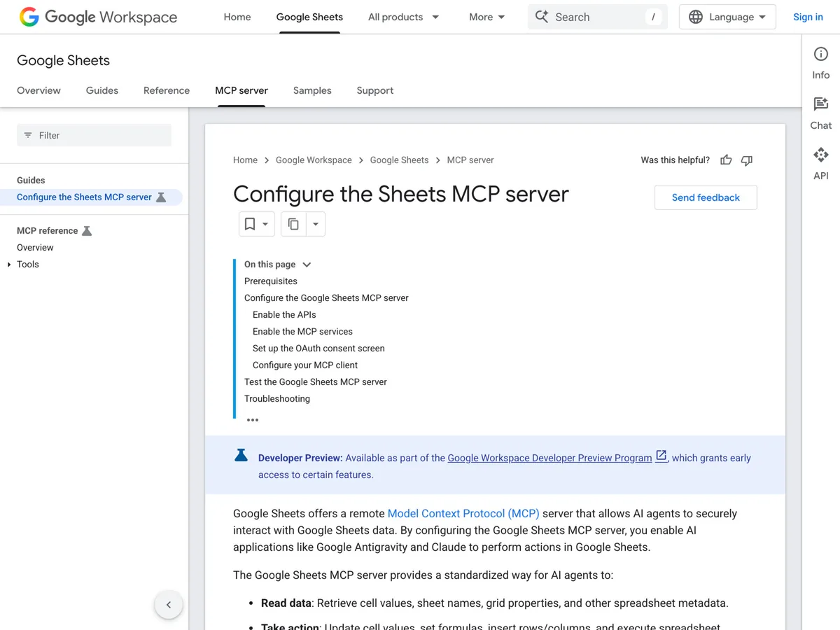Image resolution: width=840 pixels, height=630 pixels.
Task: Open Overview under MCP reference in sidebar
Action: click(35, 248)
